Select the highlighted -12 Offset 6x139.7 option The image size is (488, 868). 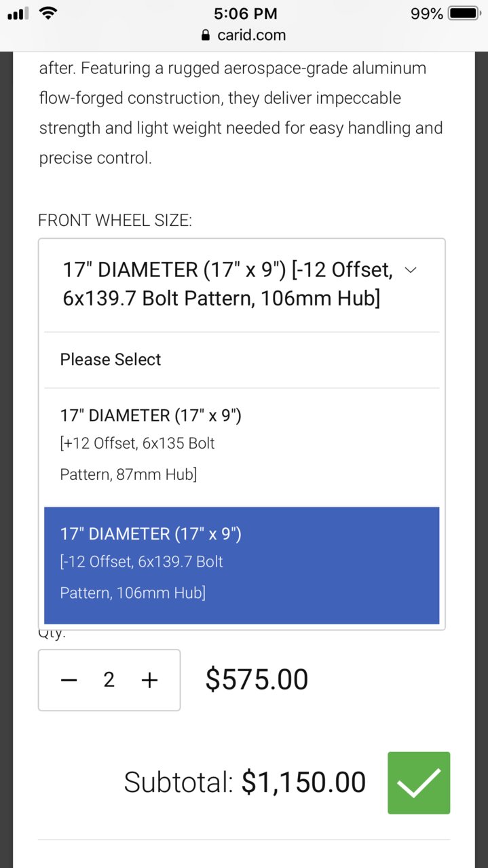coord(242,565)
